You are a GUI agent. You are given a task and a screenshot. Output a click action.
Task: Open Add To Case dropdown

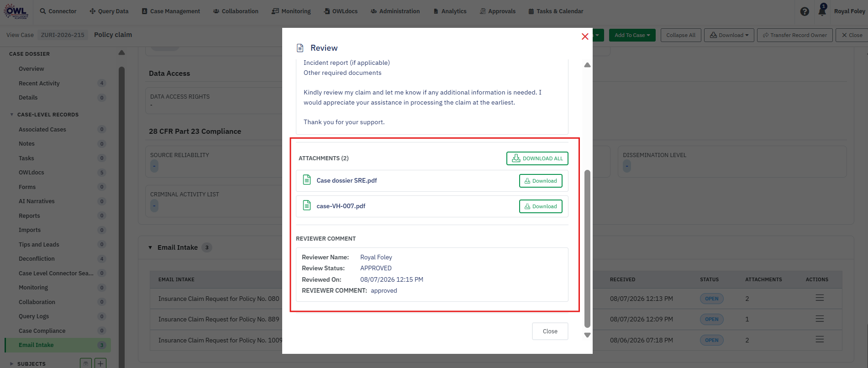click(632, 35)
